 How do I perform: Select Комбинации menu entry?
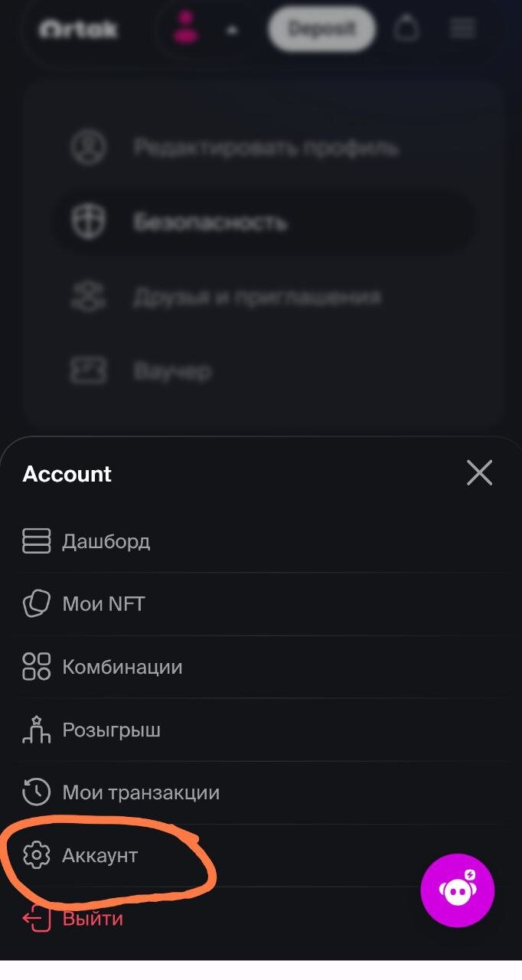(122, 667)
